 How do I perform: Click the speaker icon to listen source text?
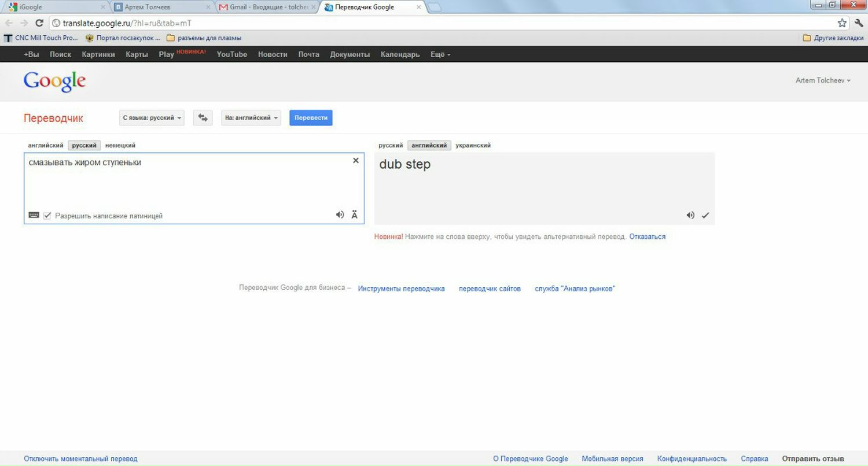(340, 214)
